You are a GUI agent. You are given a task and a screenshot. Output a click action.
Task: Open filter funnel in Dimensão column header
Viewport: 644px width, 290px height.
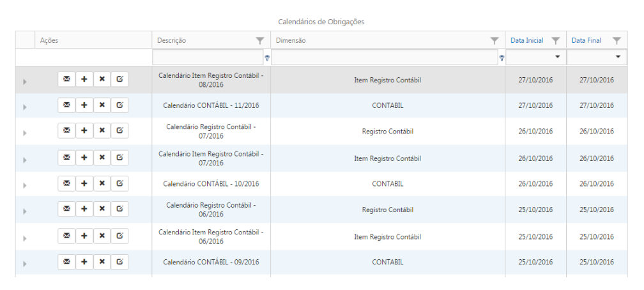pyautogui.click(x=495, y=40)
